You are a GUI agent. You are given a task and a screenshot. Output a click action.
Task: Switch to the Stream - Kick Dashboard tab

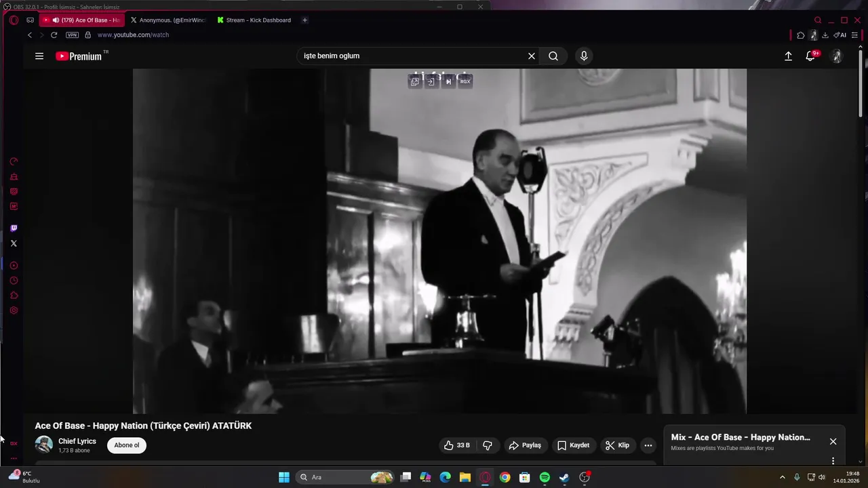tap(254, 20)
